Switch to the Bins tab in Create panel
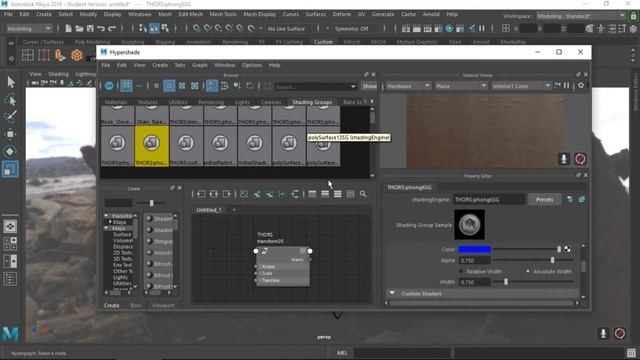 136,305
